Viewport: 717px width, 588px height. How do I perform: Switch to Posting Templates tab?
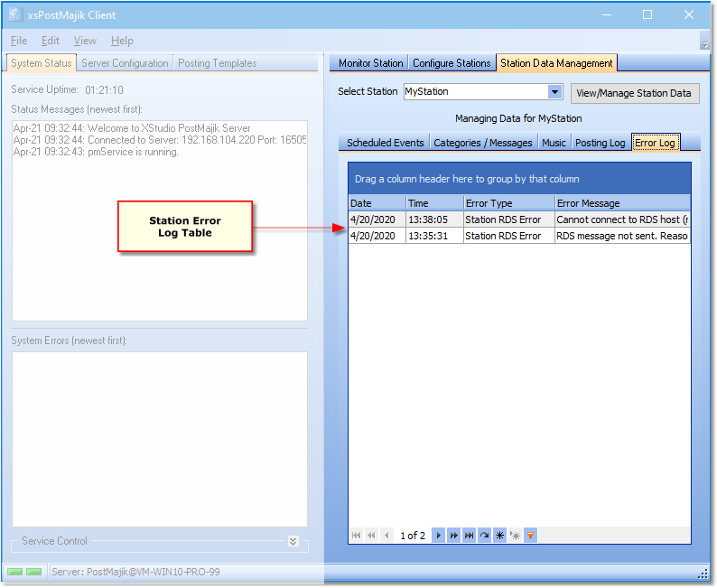click(218, 63)
